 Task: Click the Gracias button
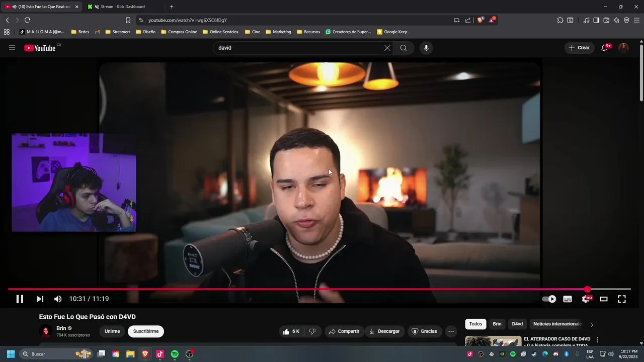tap(425, 331)
